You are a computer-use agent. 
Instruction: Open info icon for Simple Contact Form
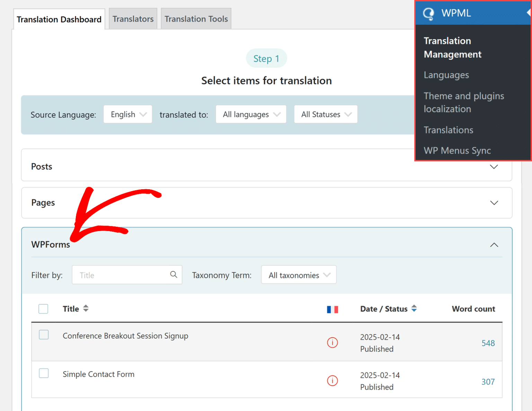pyautogui.click(x=332, y=381)
